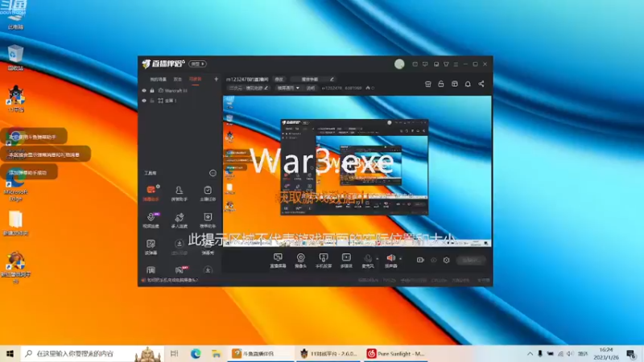Toggle the lock on the 全屏 1 source

click(x=152, y=101)
